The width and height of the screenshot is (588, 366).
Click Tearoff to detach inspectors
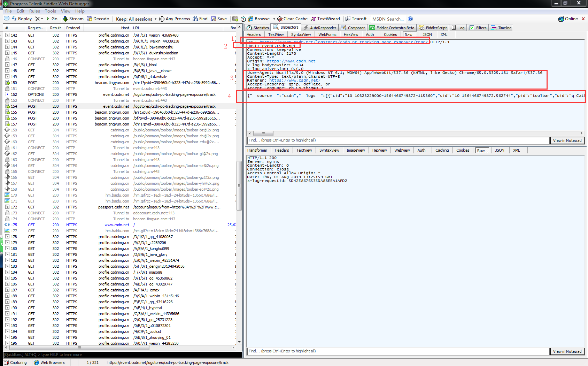point(356,19)
